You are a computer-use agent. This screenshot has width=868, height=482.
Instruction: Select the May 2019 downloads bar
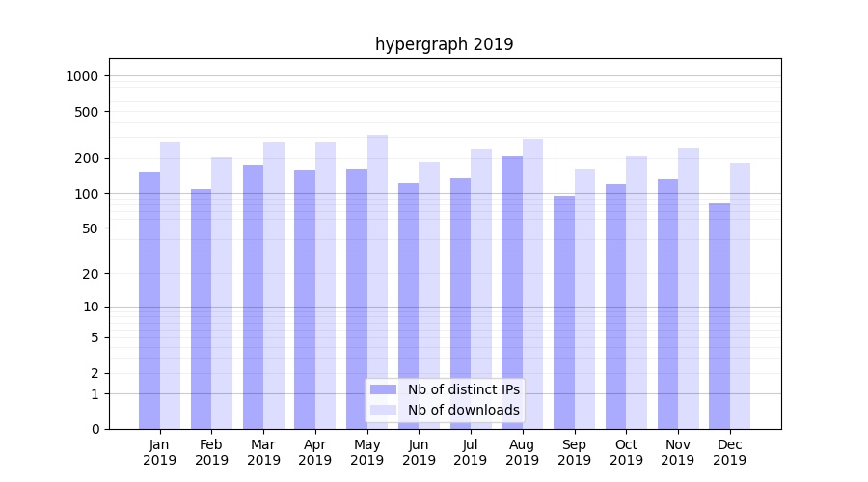(x=378, y=281)
